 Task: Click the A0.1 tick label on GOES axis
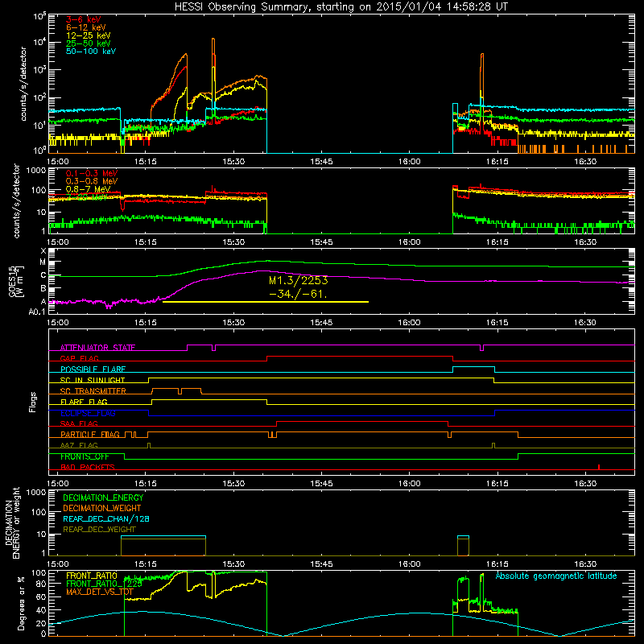[36, 312]
